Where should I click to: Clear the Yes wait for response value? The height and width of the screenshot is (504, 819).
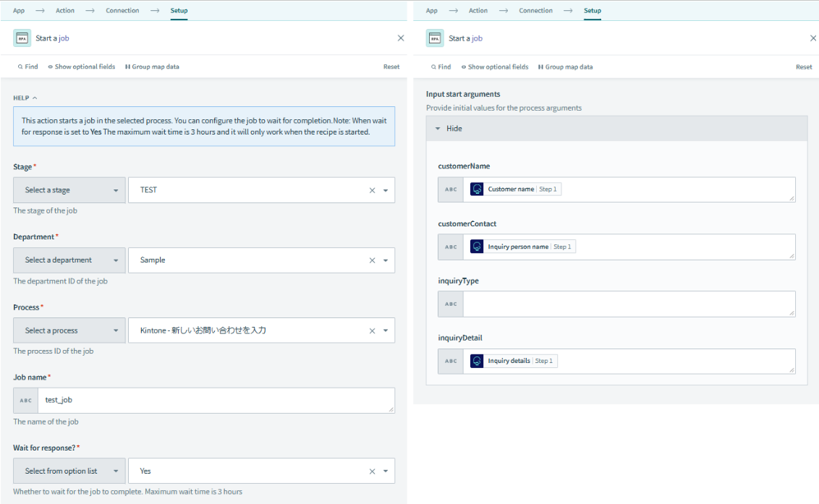click(372, 471)
